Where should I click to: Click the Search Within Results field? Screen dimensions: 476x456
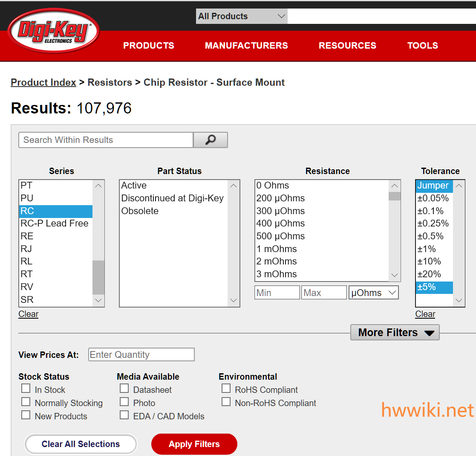tap(106, 140)
